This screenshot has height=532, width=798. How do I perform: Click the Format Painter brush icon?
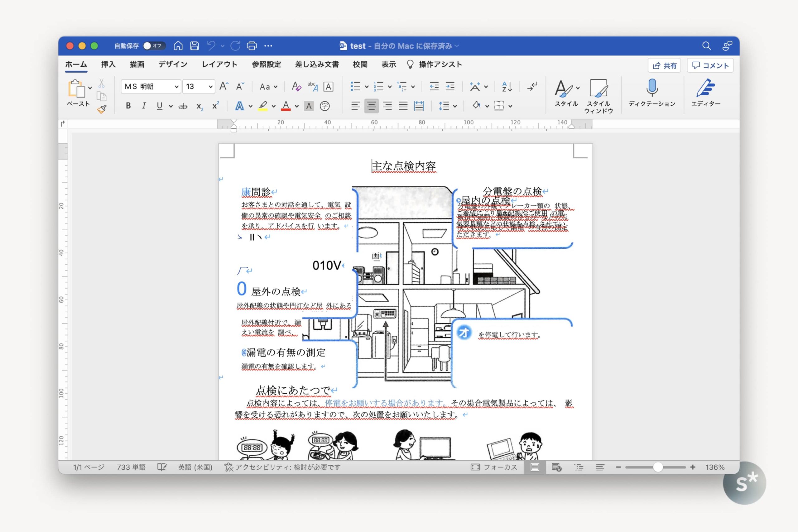101,109
